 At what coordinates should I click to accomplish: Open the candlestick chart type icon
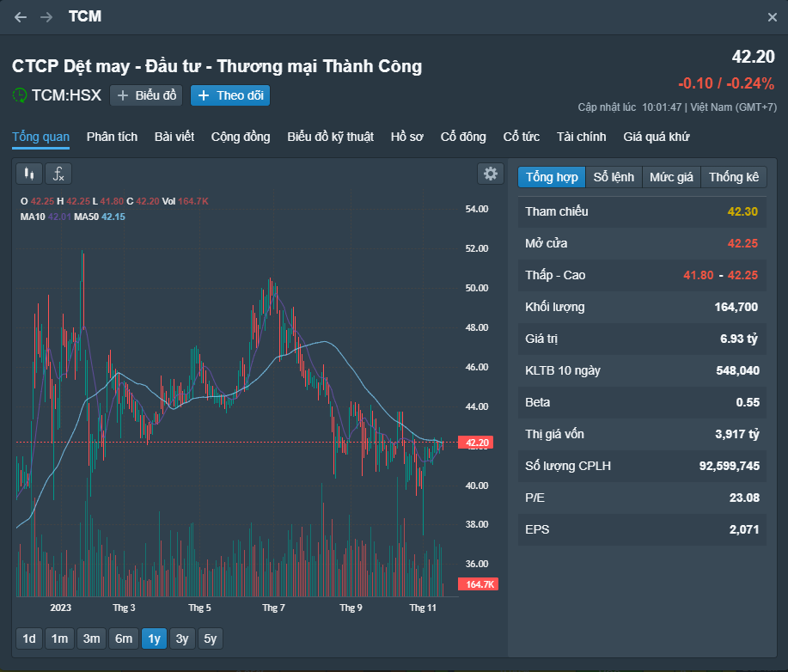tap(29, 174)
